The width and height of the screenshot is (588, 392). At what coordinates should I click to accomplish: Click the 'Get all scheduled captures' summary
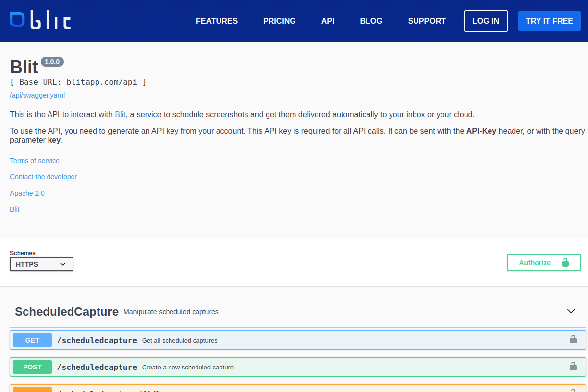coord(180,340)
